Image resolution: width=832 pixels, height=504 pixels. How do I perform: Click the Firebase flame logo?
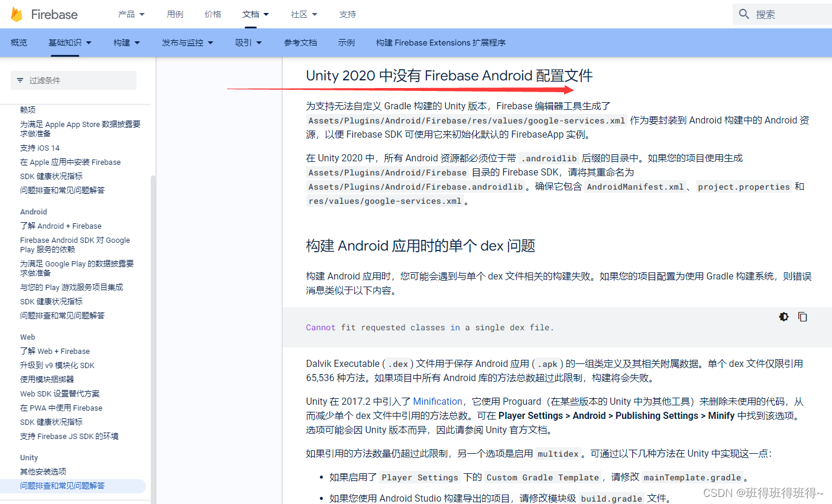[x=16, y=14]
